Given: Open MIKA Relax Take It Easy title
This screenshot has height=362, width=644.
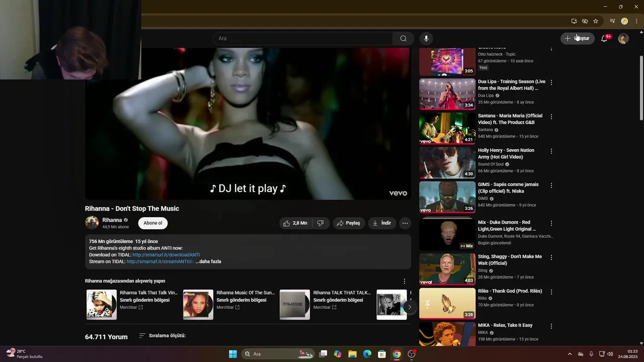Looking at the screenshot, I should coord(505,325).
